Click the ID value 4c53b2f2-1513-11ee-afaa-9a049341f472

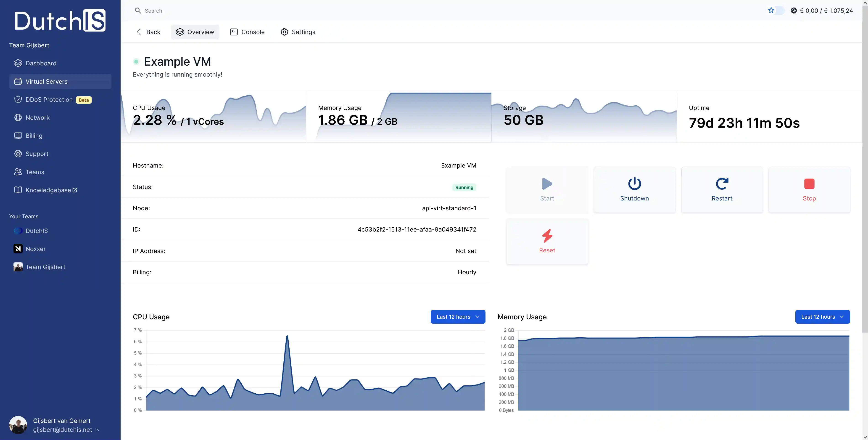point(417,229)
